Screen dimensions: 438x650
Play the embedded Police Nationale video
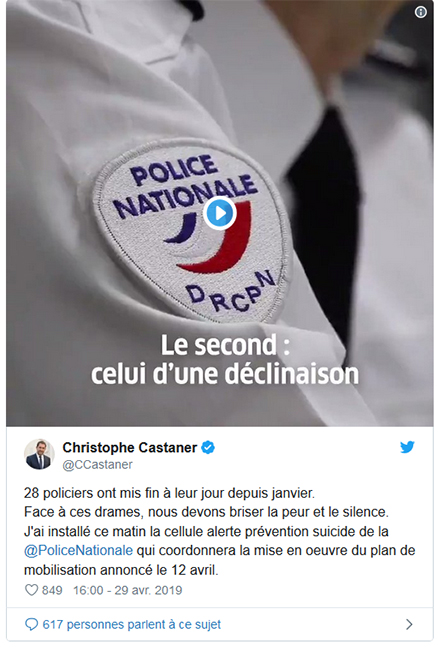click(220, 213)
